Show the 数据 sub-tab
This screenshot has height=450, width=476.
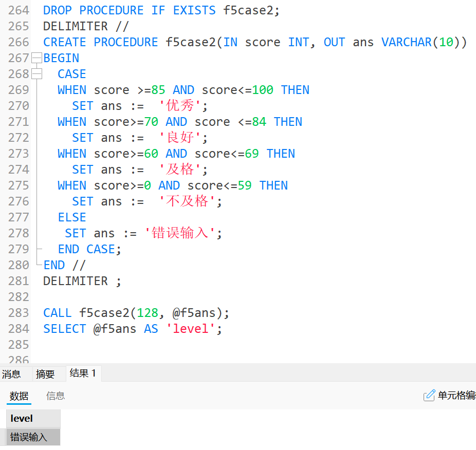[x=19, y=396]
